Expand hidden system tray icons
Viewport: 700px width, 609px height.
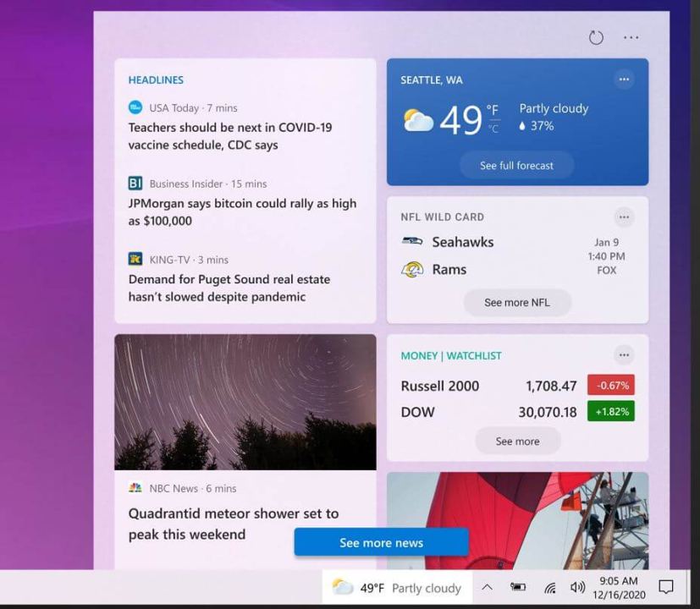tap(487, 587)
